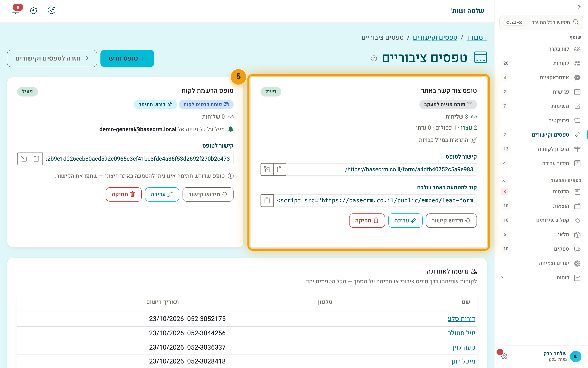Click the תאריך רישום column header

click(163, 302)
